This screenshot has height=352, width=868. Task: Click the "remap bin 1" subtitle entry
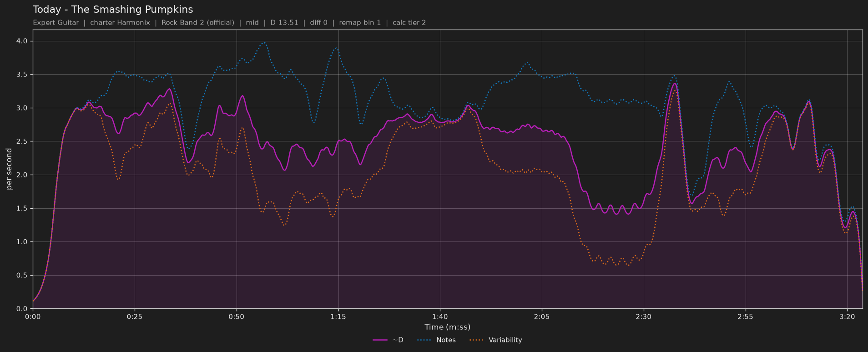pos(360,23)
